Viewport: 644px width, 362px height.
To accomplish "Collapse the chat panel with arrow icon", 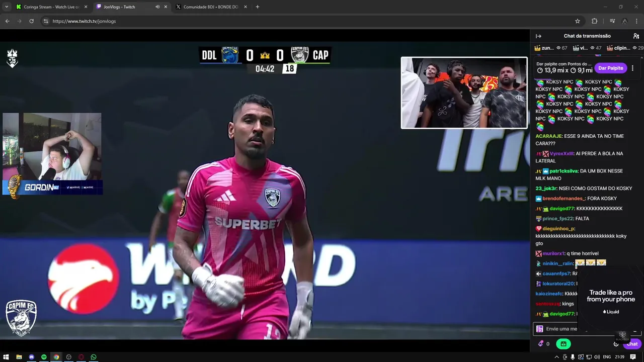I will 538,36.
